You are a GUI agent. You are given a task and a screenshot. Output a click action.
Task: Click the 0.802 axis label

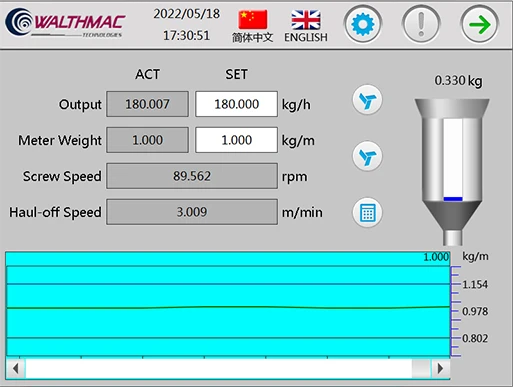[x=475, y=338]
